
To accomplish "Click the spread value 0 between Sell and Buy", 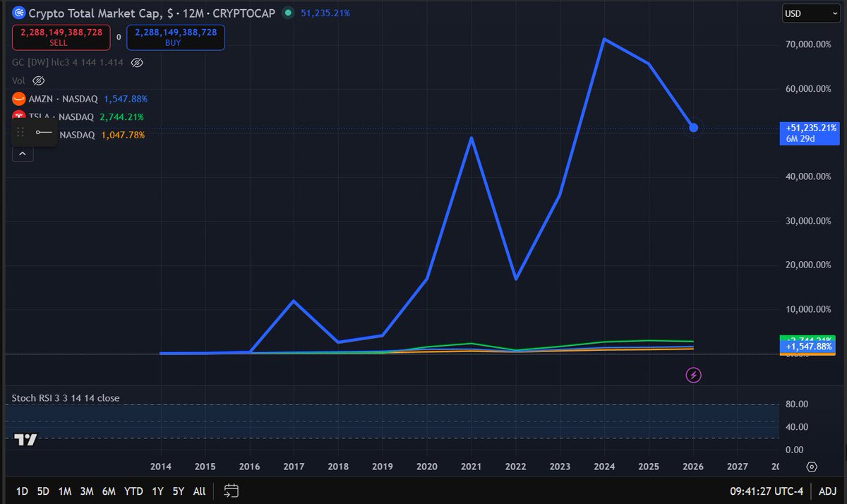I will point(119,37).
